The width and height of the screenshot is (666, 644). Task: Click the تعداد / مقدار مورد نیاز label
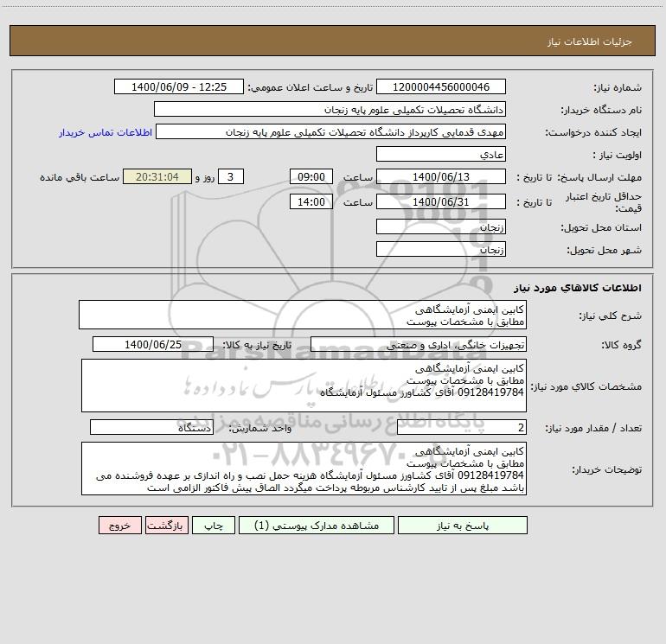(x=593, y=429)
